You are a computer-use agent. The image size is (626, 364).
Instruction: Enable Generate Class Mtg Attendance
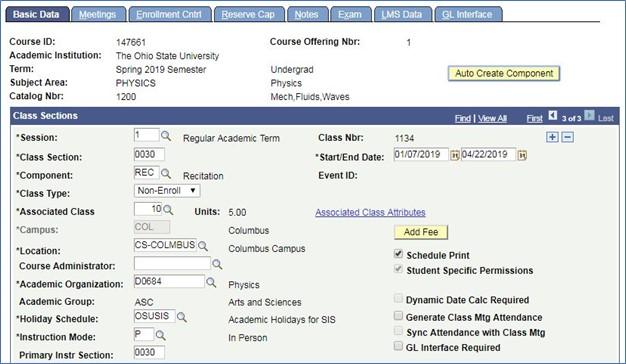click(398, 316)
